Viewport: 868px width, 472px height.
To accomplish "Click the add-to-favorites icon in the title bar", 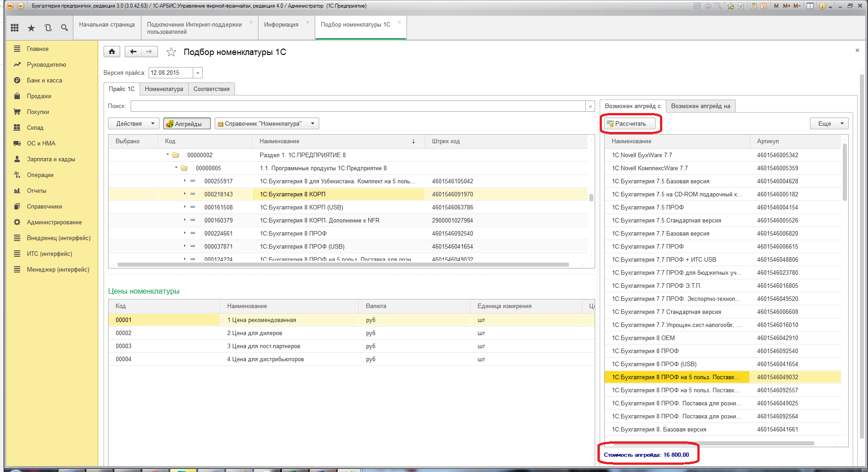I will [x=731, y=6].
